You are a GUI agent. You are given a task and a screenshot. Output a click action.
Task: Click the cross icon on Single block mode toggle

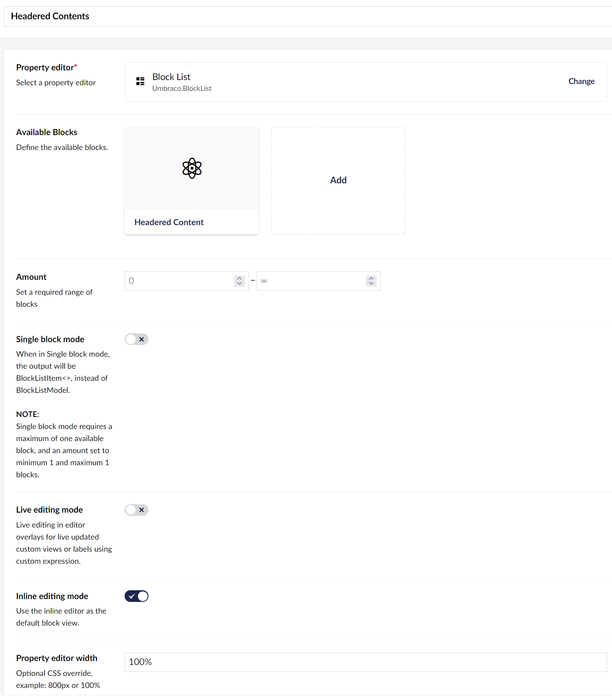click(141, 339)
